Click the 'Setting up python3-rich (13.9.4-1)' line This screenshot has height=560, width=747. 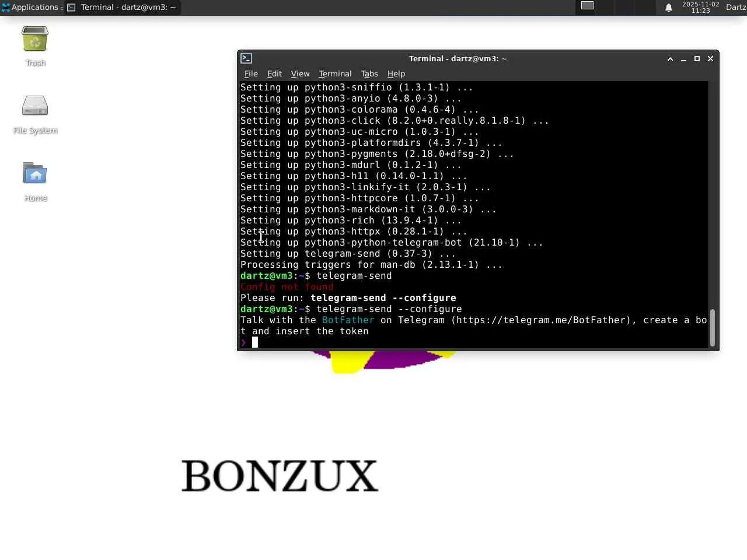click(x=351, y=220)
